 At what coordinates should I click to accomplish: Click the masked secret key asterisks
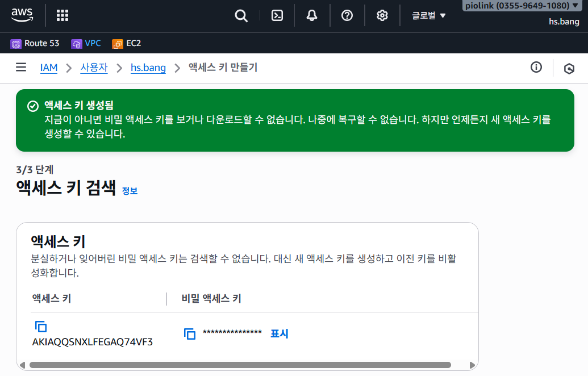(232, 332)
